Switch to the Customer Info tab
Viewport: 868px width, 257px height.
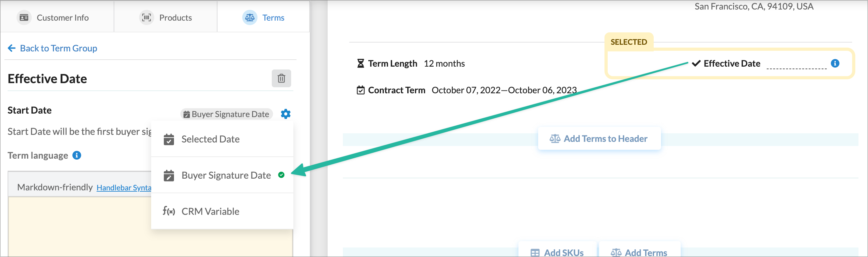(54, 17)
